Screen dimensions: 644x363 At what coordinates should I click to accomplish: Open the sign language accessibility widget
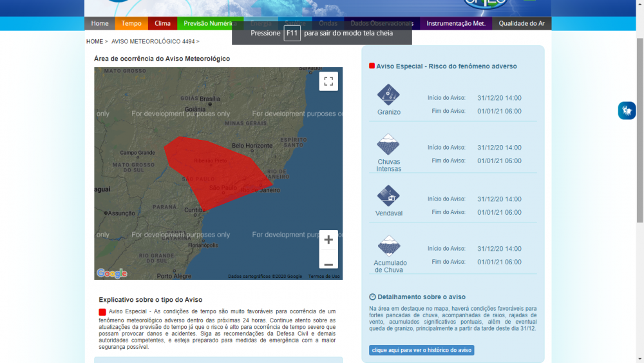tap(627, 110)
